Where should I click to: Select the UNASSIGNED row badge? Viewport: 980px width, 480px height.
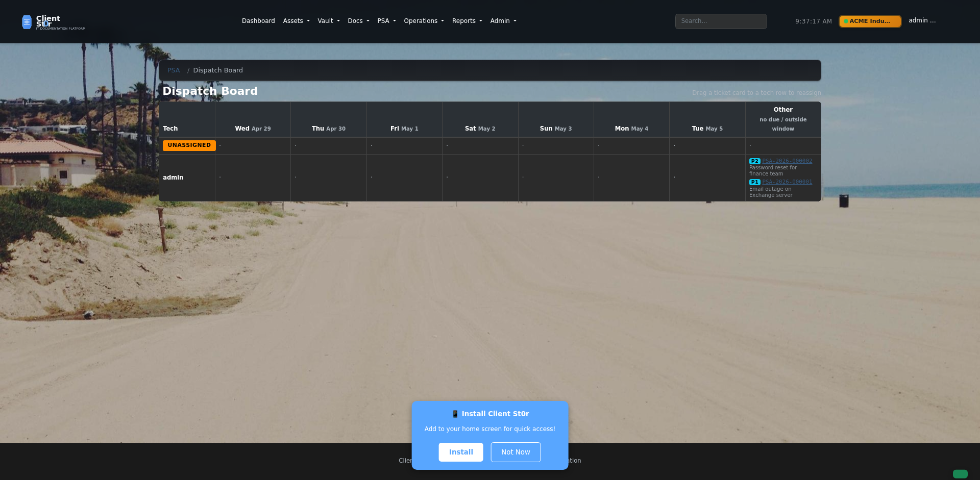189,145
